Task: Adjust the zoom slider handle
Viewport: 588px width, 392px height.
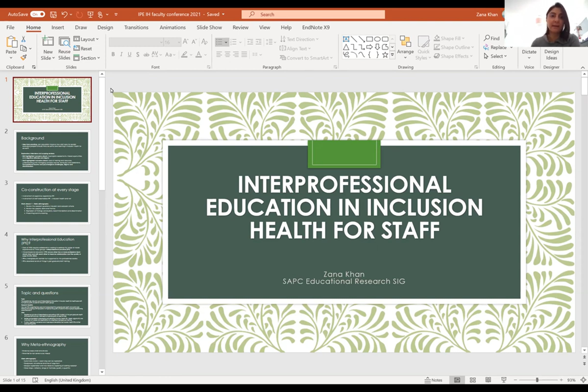Action: click(537, 380)
